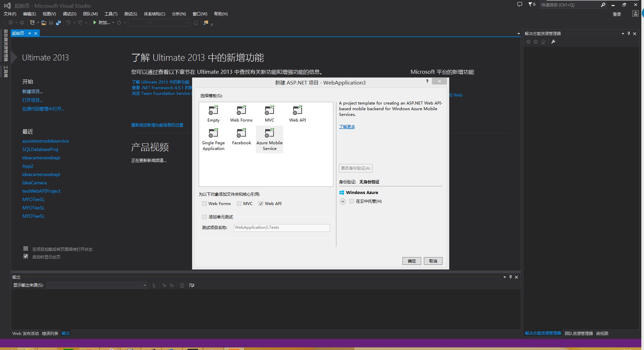
Task: Expand the Windows Azure options chevron
Action: pyautogui.click(x=343, y=201)
